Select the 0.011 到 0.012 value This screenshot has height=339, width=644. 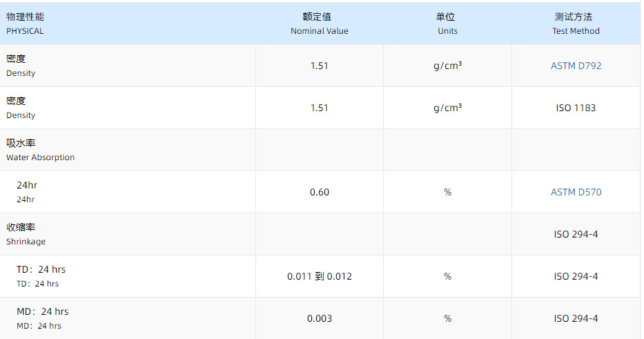point(319,276)
